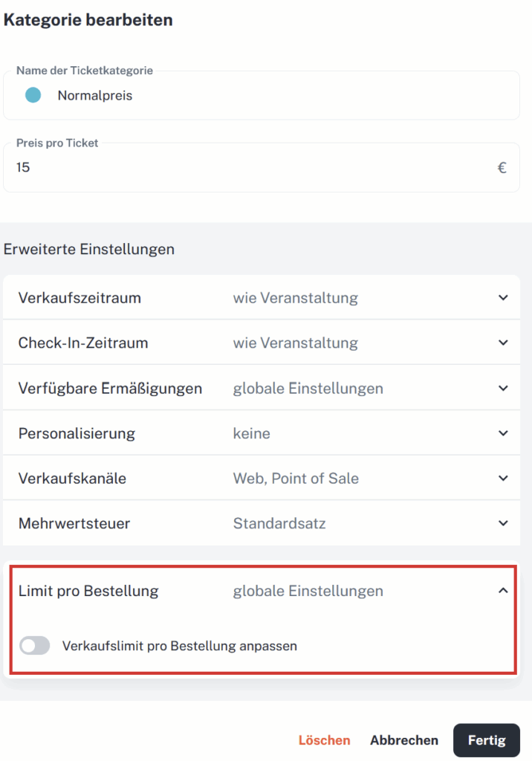
Task: Collapse Limit pro Bestellung with up chevron
Action: pyautogui.click(x=503, y=591)
